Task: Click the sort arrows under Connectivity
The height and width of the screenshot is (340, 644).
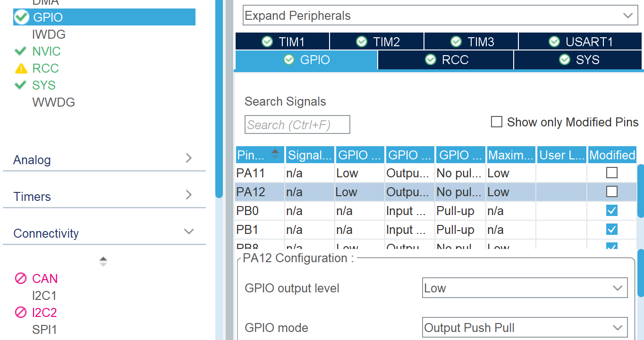Action: [x=103, y=261]
